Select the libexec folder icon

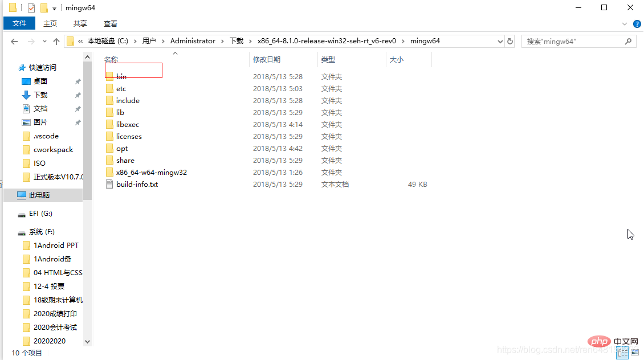109,124
